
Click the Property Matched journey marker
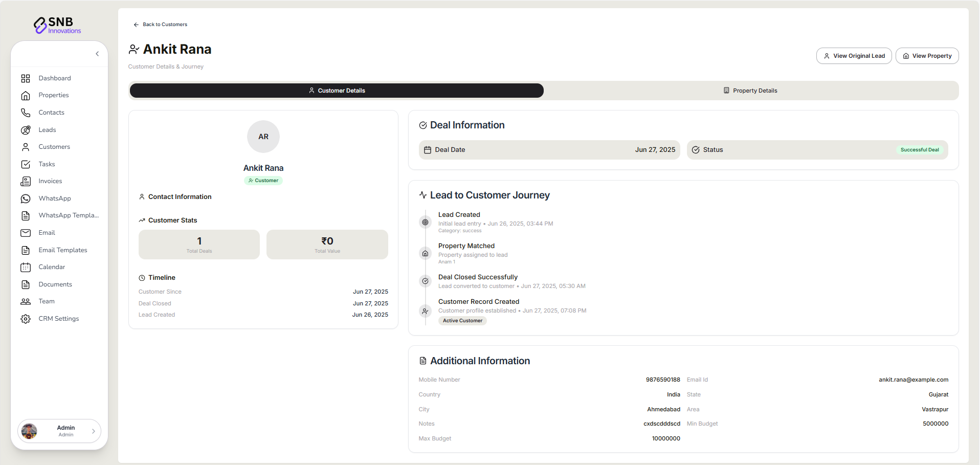pyautogui.click(x=425, y=253)
